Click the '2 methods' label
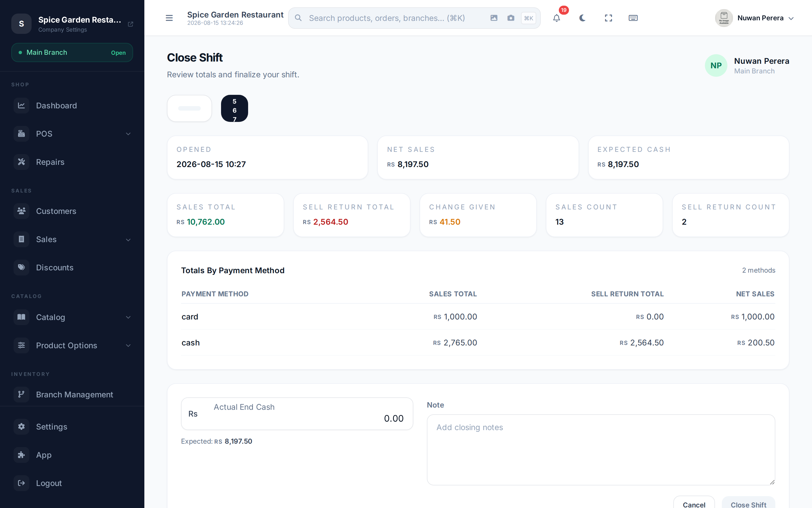Screen dimensions: 812x508 pos(758,270)
